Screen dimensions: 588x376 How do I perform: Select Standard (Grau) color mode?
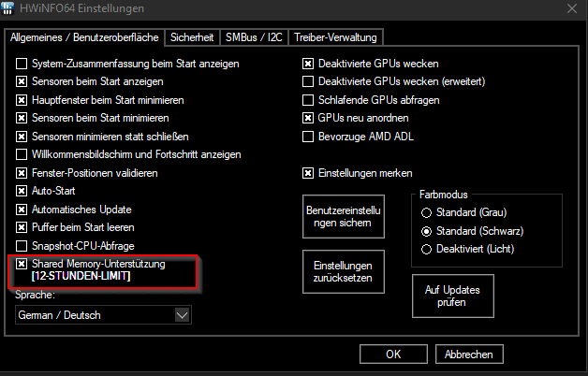[x=426, y=212]
